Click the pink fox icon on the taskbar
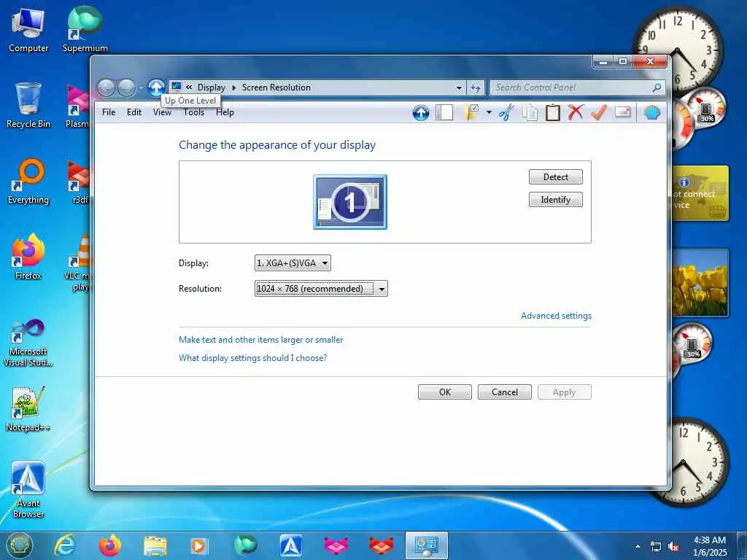 (336, 546)
